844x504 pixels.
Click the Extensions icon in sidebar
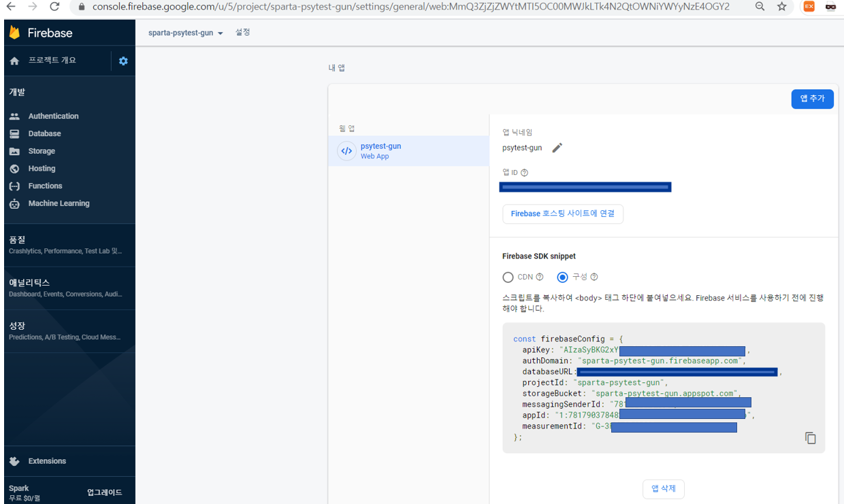[x=14, y=461]
